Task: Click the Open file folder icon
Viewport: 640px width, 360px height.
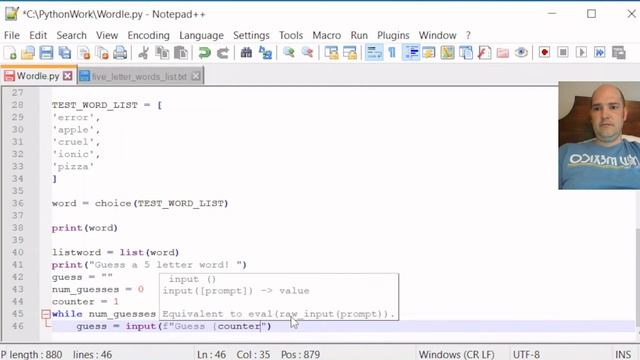Action: (x=28, y=53)
